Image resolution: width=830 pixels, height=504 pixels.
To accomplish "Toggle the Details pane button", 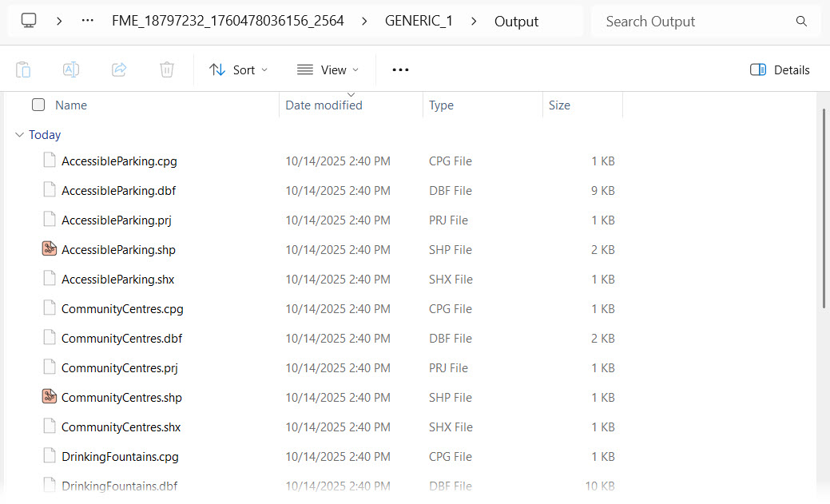I will 780,69.
